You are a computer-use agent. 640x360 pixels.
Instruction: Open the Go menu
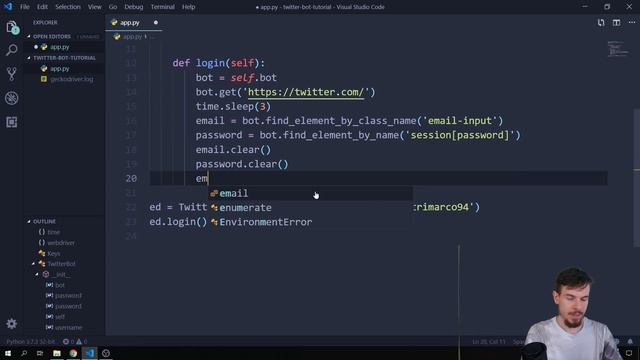[113, 7]
